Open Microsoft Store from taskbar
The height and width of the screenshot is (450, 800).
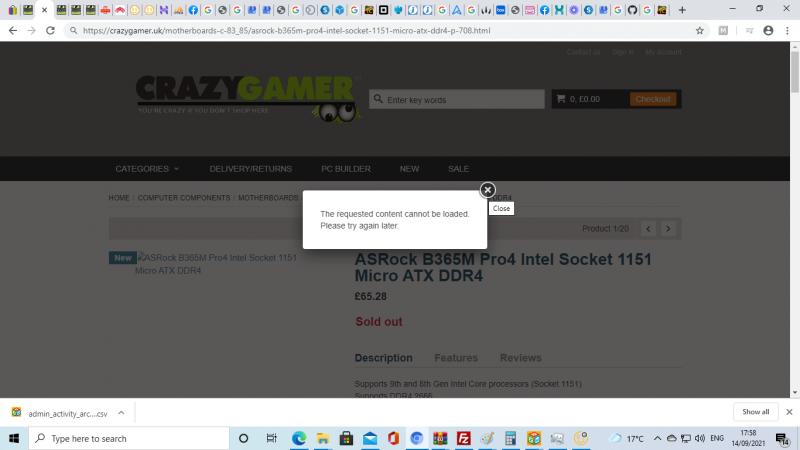346,438
